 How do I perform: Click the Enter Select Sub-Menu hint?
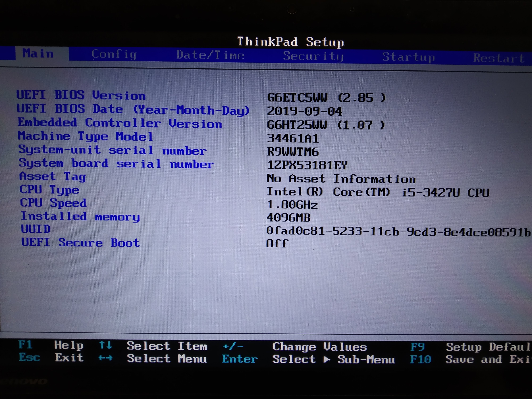click(x=309, y=359)
